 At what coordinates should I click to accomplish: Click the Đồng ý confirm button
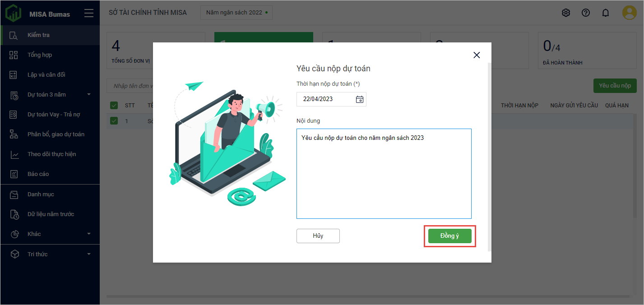tap(450, 236)
